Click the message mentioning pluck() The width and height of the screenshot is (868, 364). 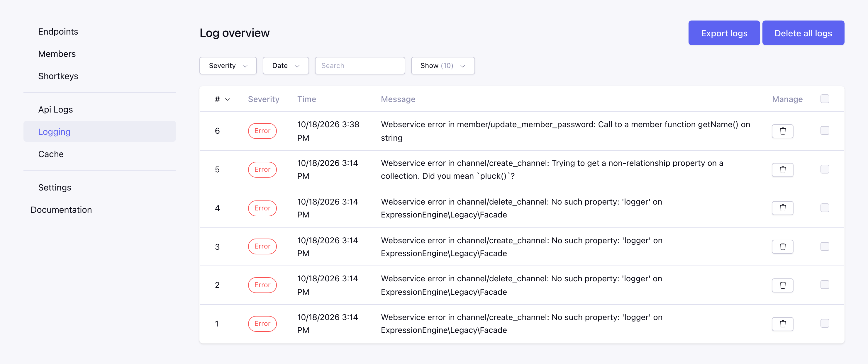pos(552,169)
